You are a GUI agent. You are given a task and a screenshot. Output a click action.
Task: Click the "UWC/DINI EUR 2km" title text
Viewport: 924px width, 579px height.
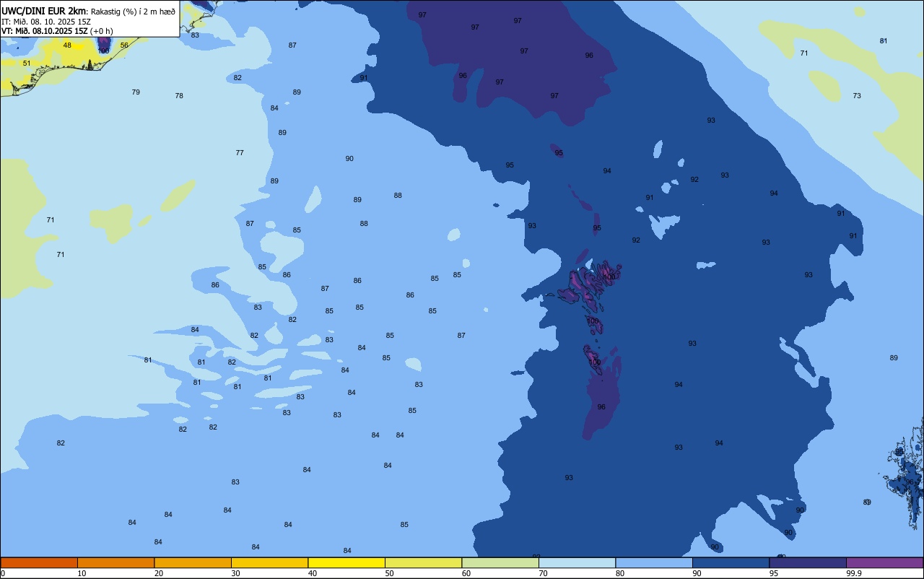(43, 11)
